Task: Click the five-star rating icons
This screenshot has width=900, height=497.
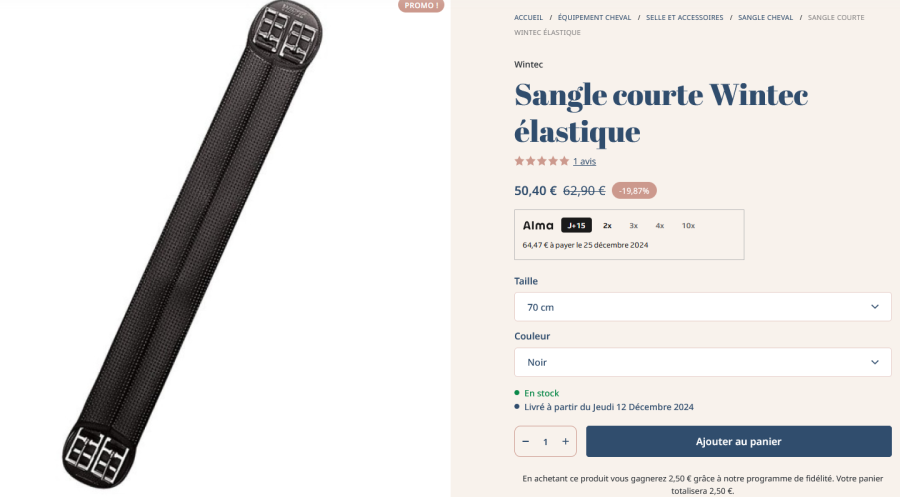Action: tap(542, 161)
